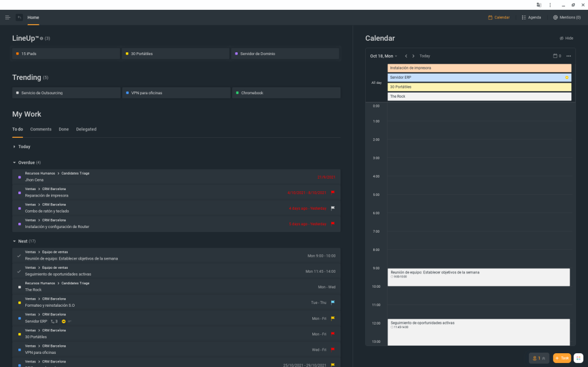Switch to the Comments tab

(x=41, y=129)
